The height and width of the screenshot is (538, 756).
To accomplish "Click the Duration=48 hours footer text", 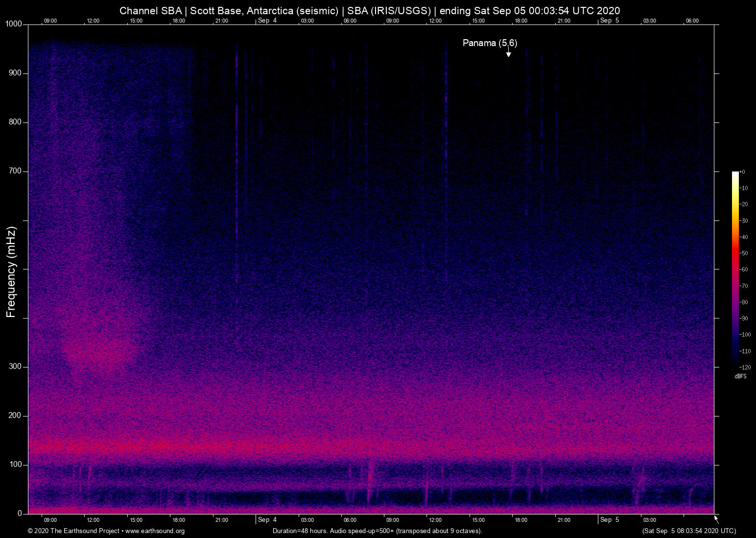I will [x=377, y=531].
